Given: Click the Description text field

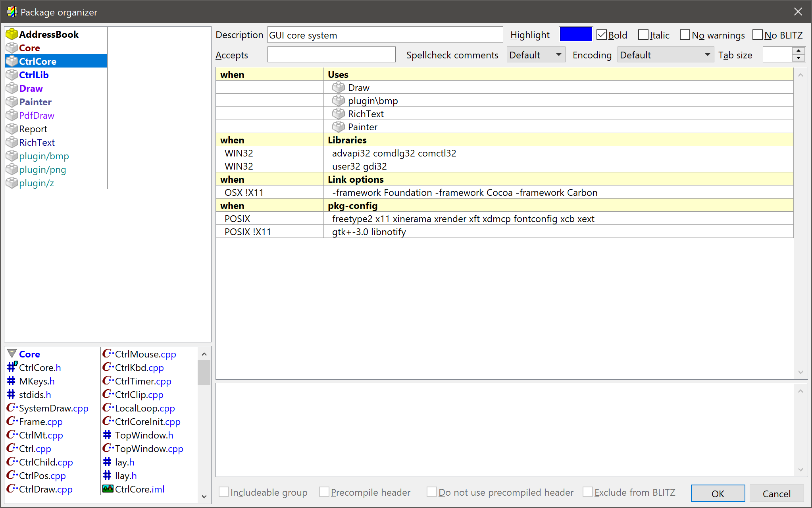Looking at the screenshot, I should [385, 35].
